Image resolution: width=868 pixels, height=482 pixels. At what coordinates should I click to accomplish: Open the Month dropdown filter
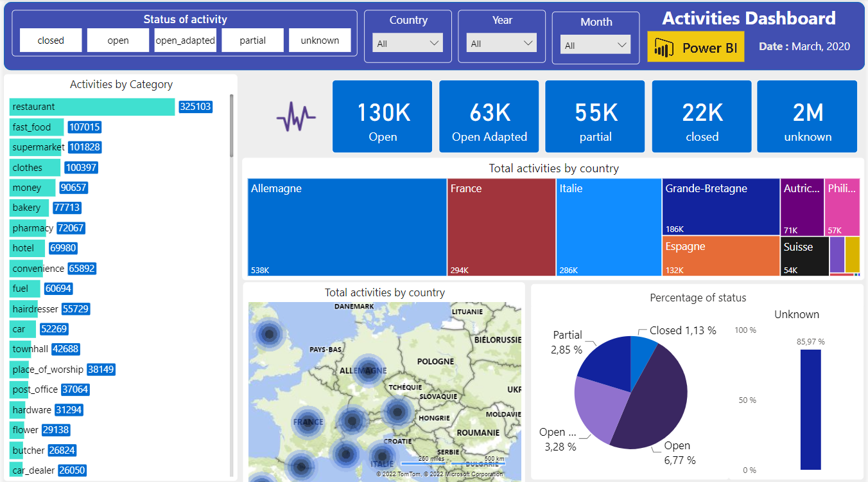596,45
